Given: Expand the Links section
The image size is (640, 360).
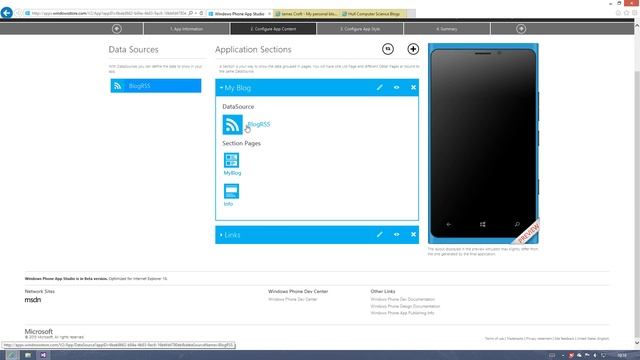Looking at the screenshot, I should coord(221,235).
